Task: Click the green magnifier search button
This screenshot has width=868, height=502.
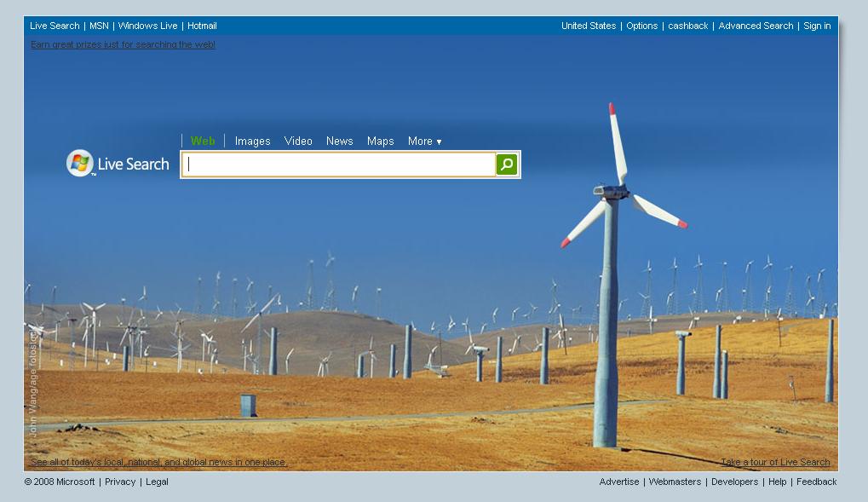Action: click(x=507, y=164)
